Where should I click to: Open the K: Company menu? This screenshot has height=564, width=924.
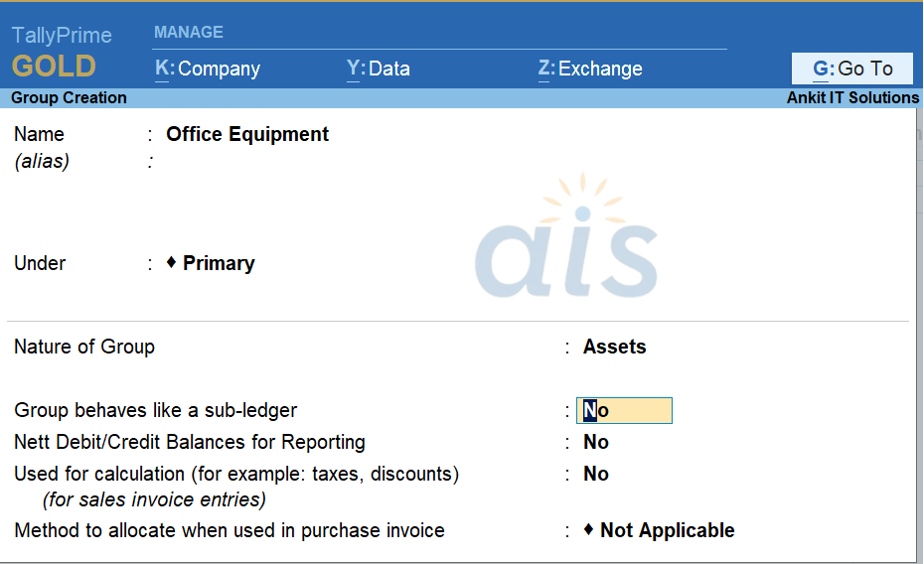(x=208, y=69)
